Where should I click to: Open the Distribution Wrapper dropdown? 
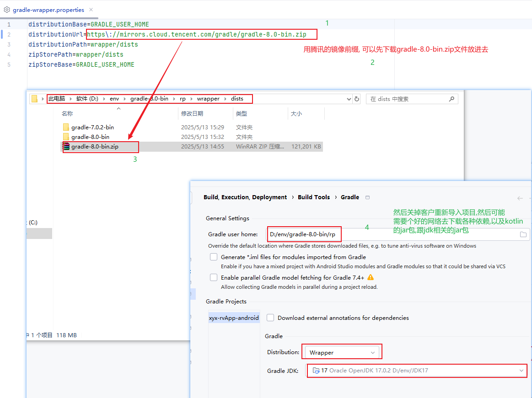pos(342,353)
